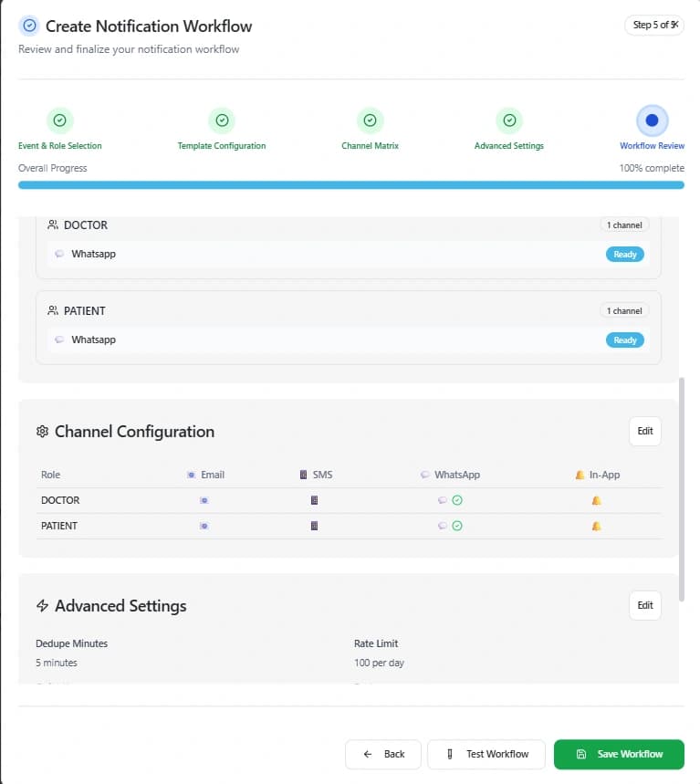Click the Ready badge for PATIENT Whatsapp
The width and height of the screenshot is (700, 784).
click(625, 340)
